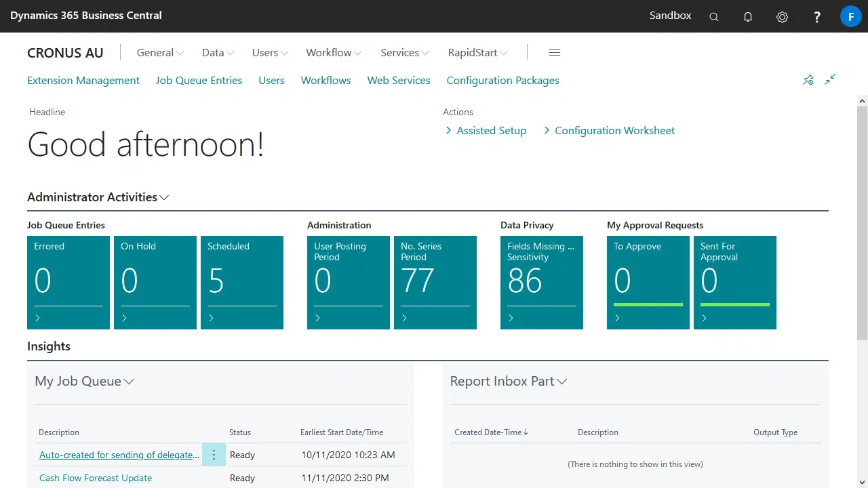Image resolution: width=868 pixels, height=488 pixels.
Task: Click the pin navigation icon
Action: [x=808, y=80]
